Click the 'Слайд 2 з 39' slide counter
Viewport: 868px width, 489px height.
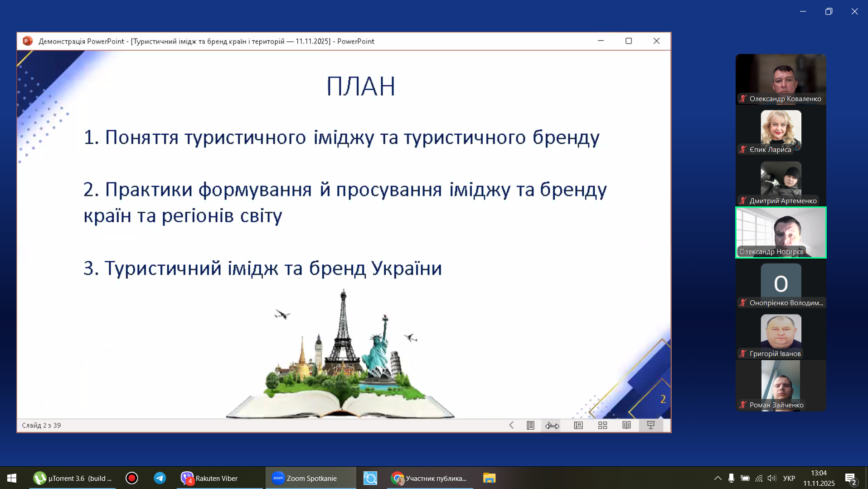click(x=41, y=425)
